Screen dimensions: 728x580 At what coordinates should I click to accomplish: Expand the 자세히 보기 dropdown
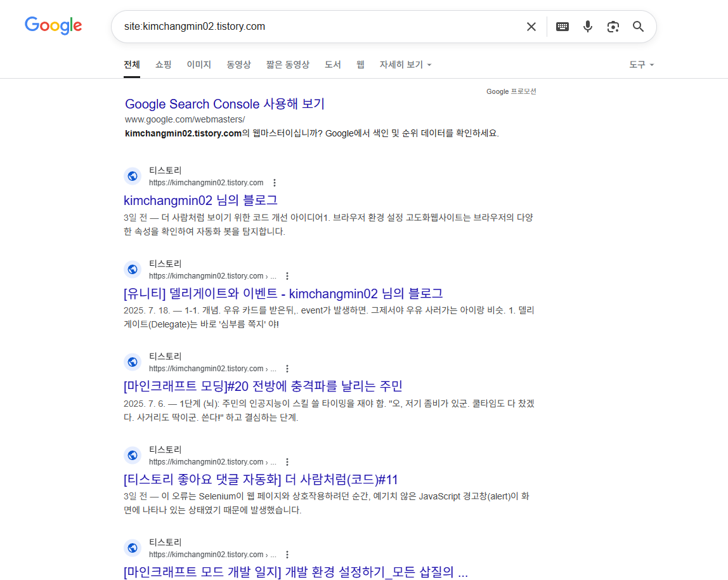point(405,65)
